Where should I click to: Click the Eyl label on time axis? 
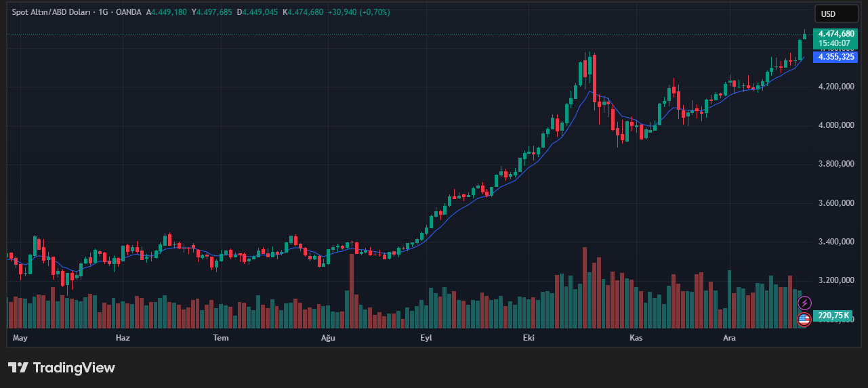[x=426, y=337]
